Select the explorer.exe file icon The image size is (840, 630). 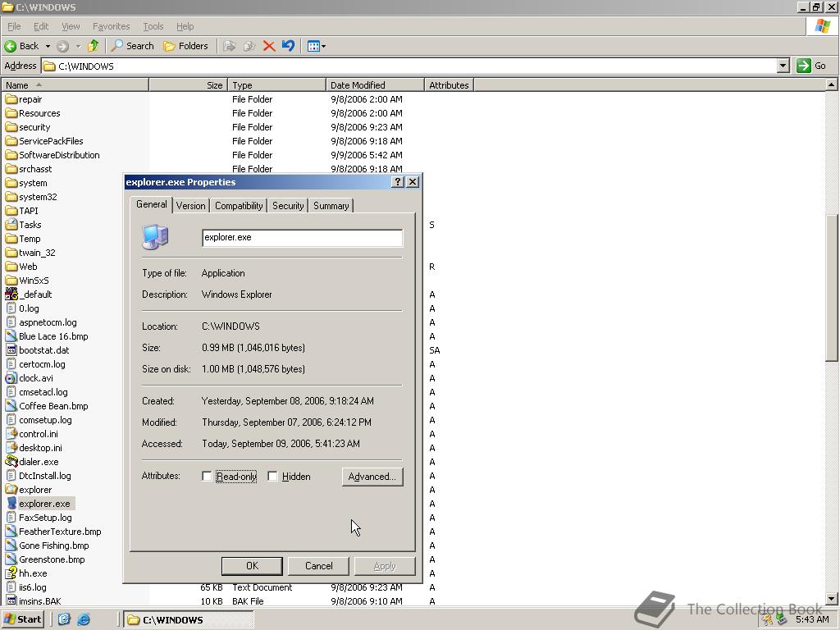click(11, 503)
